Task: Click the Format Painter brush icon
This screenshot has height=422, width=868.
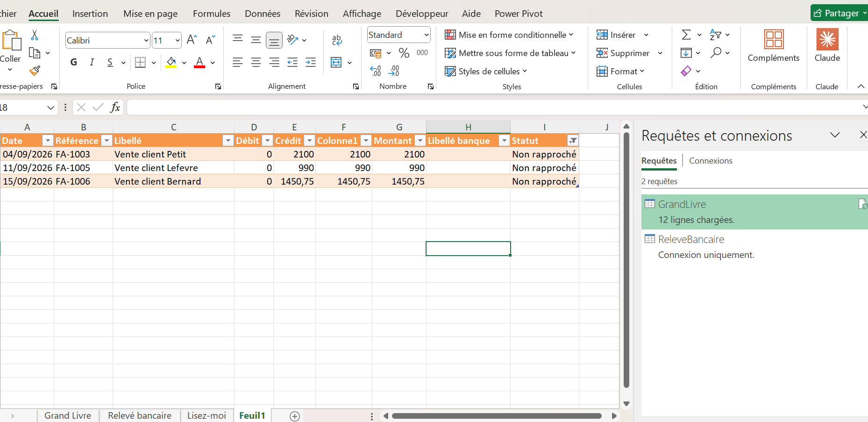Action: click(35, 71)
